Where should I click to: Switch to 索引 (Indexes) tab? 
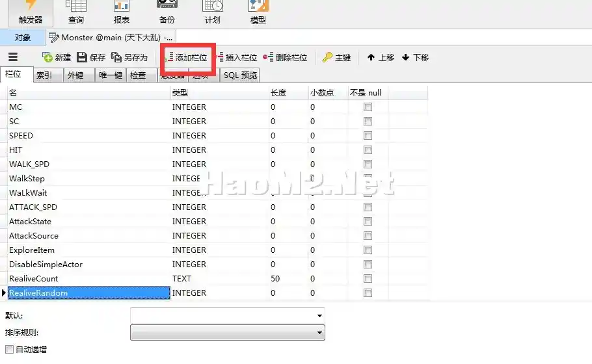pyautogui.click(x=48, y=75)
